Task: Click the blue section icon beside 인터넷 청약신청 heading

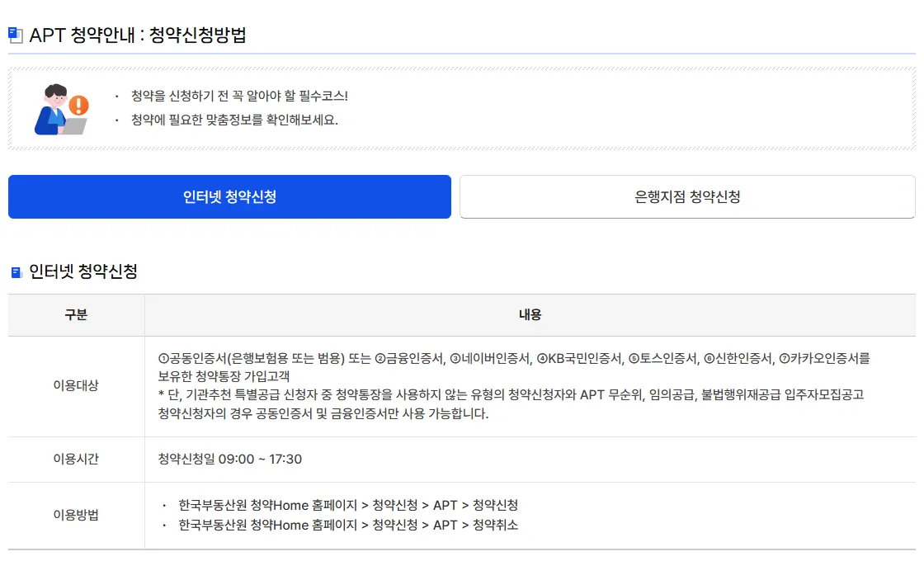Action: tap(16, 272)
